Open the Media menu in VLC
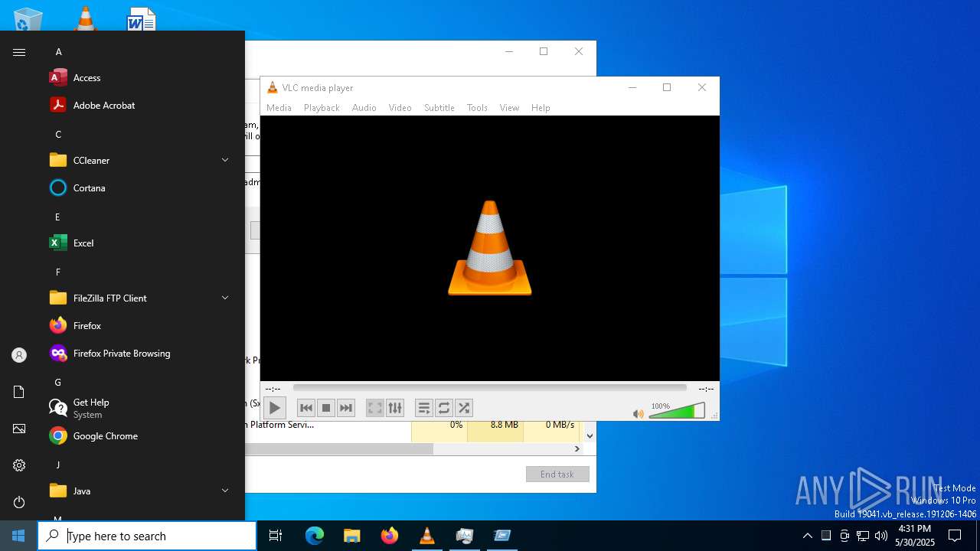The image size is (980, 551). [279, 108]
